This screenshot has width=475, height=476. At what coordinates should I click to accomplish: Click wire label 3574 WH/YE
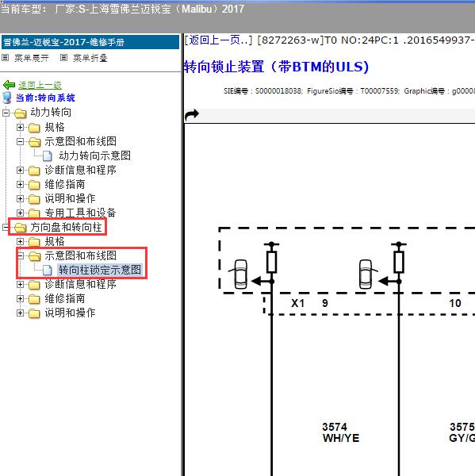click(340, 432)
